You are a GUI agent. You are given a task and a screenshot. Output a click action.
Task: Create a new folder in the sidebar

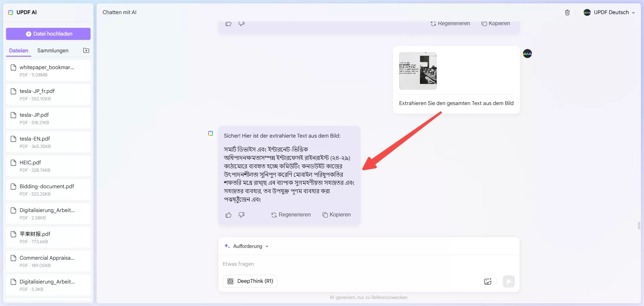(x=86, y=50)
